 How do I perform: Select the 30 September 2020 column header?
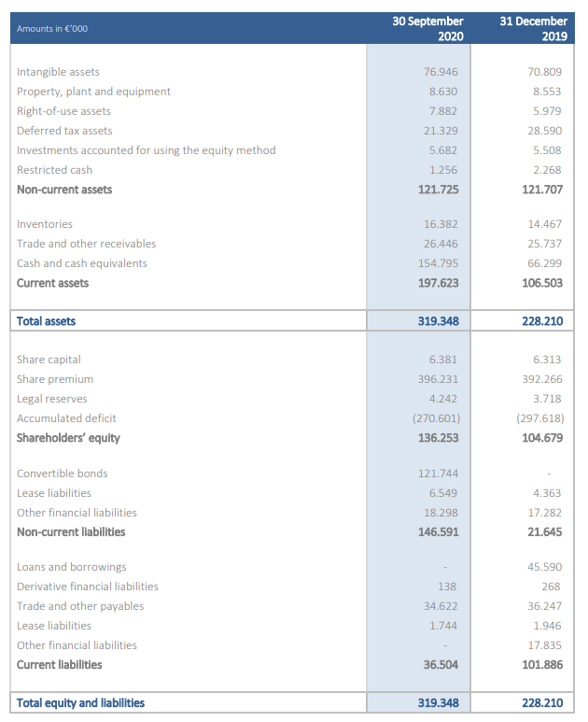(x=427, y=29)
